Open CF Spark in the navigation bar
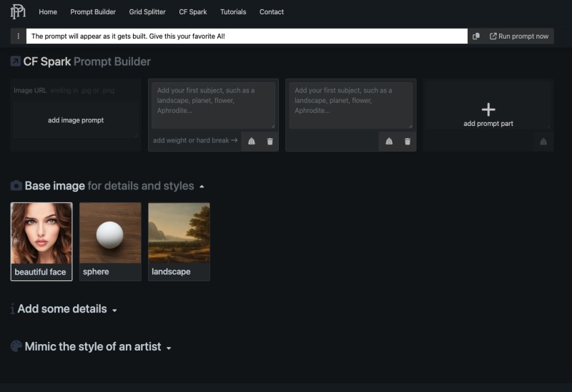The height and width of the screenshot is (392, 572). coord(193,11)
